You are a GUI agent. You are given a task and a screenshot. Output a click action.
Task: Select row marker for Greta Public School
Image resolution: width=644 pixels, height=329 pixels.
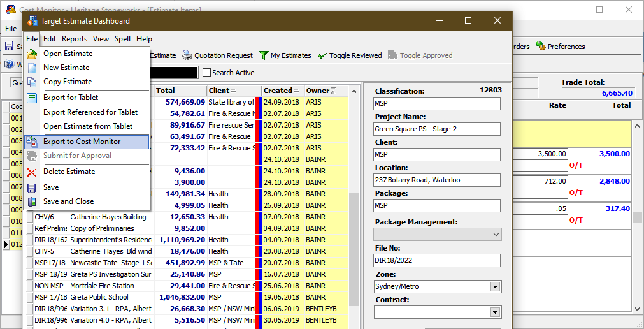[29, 298]
